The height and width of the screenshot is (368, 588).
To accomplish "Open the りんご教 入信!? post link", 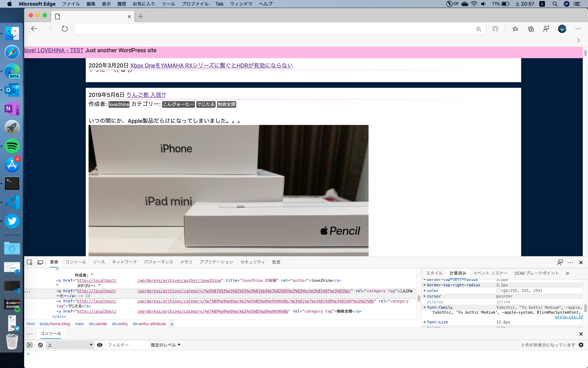I will coord(146,95).
